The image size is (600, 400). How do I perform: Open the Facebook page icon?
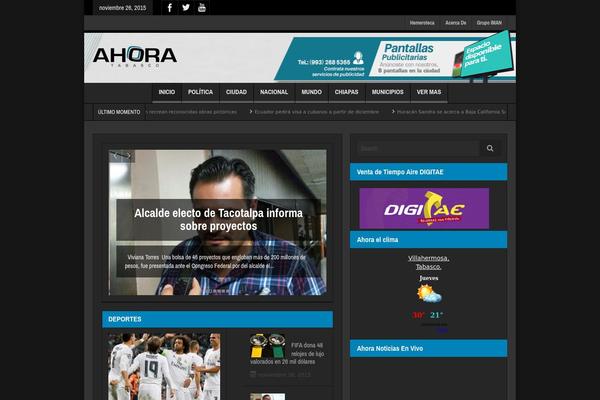tap(170, 8)
